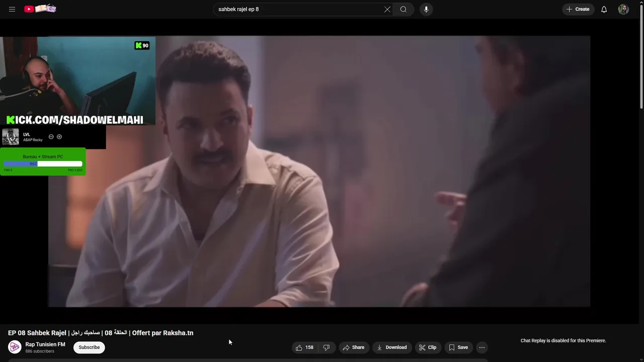This screenshot has width=644, height=362.
Task: Save video to a playlist
Action: (x=458, y=347)
